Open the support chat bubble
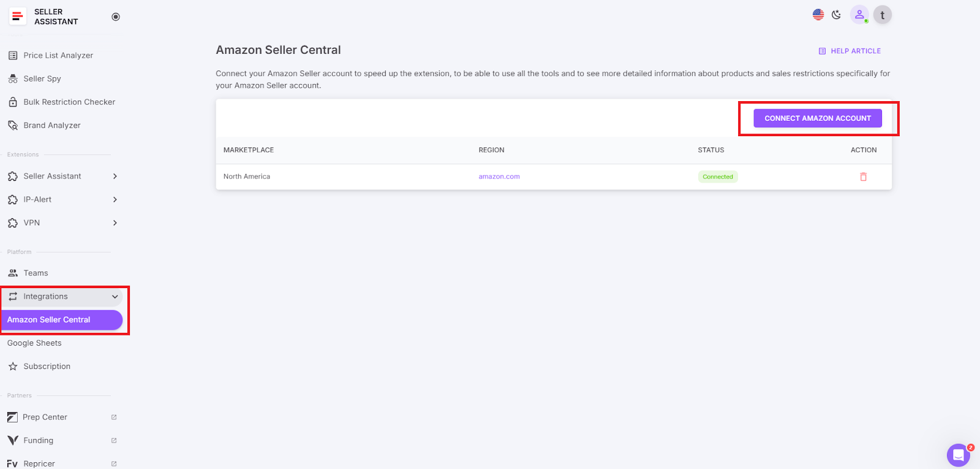Image resolution: width=980 pixels, height=469 pixels. (957, 455)
